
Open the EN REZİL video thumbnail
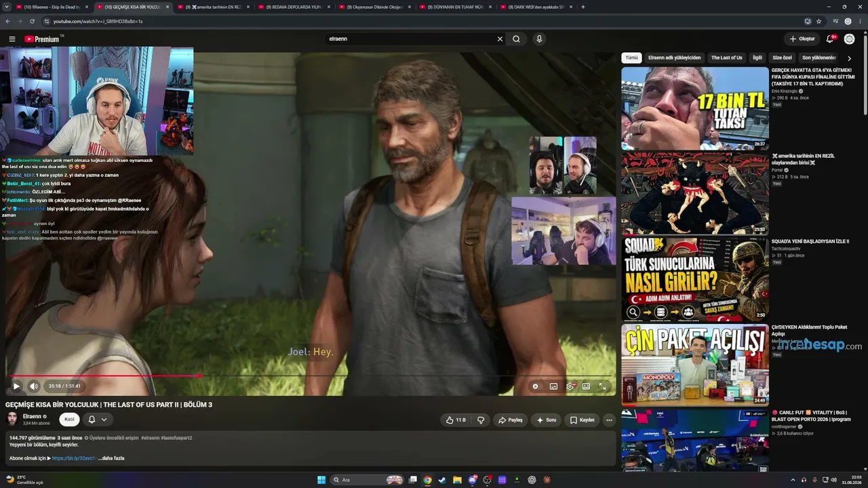[x=695, y=193]
